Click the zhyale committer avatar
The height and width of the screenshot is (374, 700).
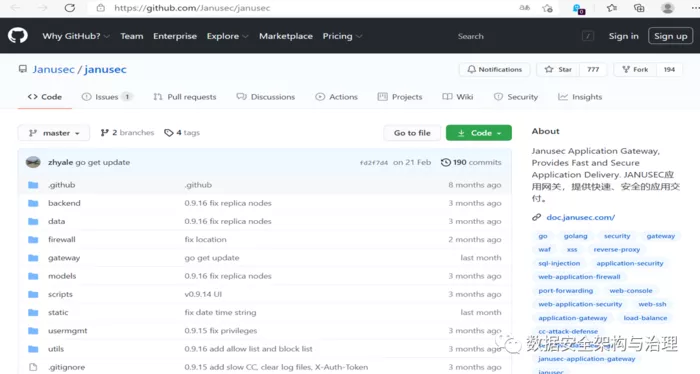pyautogui.click(x=33, y=162)
